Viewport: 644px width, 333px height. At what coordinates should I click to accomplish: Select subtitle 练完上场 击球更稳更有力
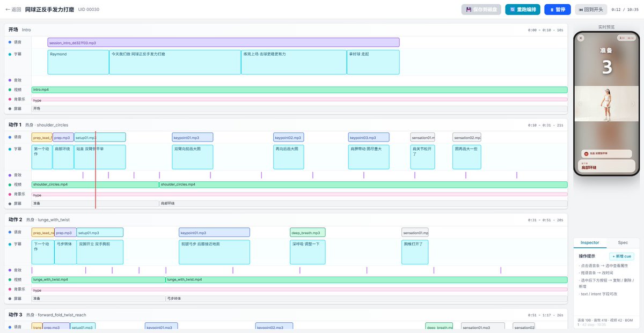pyautogui.click(x=294, y=62)
